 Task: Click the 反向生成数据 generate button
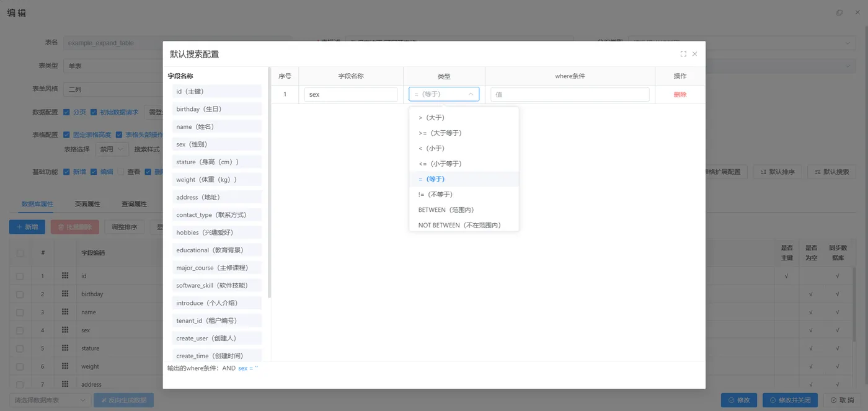click(123, 400)
